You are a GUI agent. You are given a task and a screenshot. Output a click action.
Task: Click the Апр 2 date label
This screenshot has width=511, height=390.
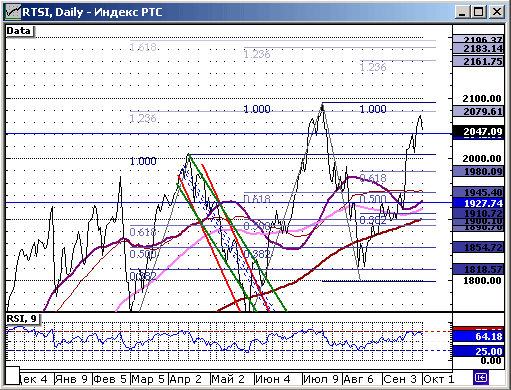coord(186,379)
